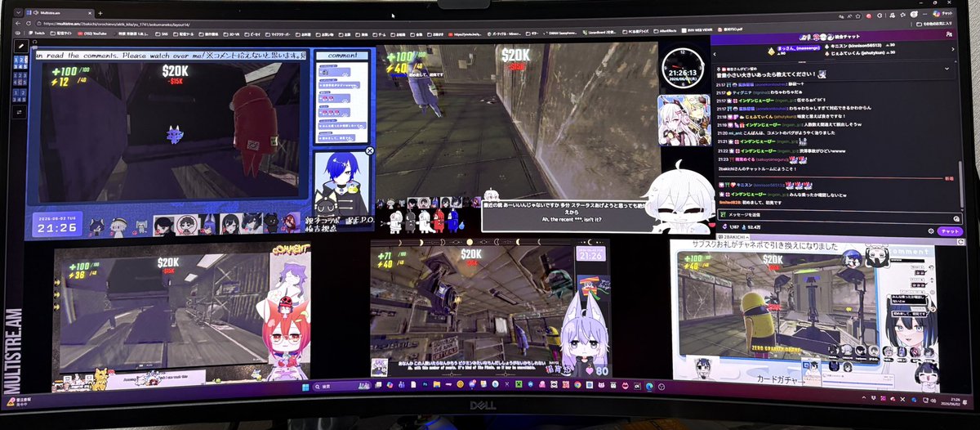
Task: Go back with the browser back arrow
Action: [x=18, y=24]
